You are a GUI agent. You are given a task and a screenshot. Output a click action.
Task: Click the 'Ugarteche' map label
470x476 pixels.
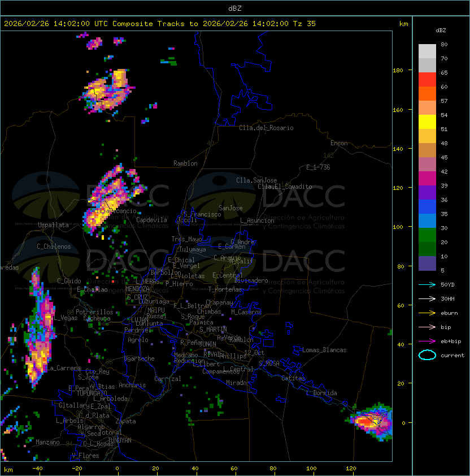140,358
